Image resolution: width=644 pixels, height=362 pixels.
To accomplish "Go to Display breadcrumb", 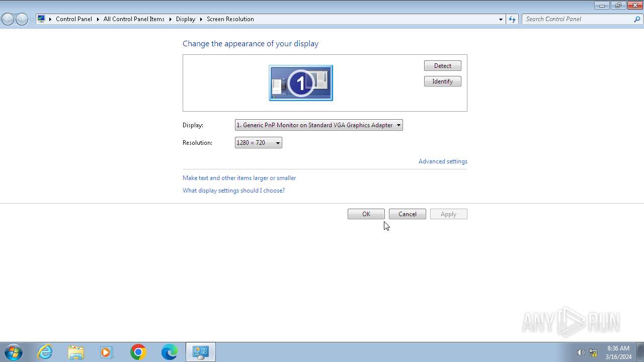I will (x=186, y=19).
